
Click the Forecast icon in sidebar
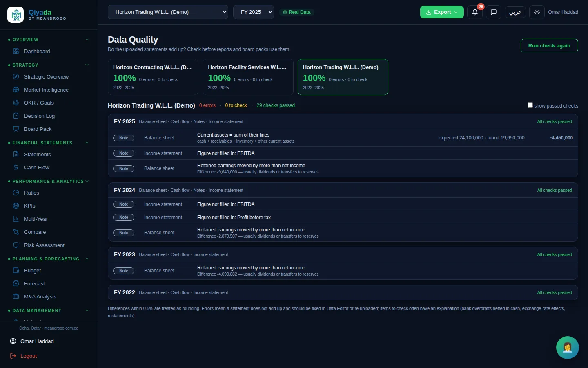[x=16, y=284]
